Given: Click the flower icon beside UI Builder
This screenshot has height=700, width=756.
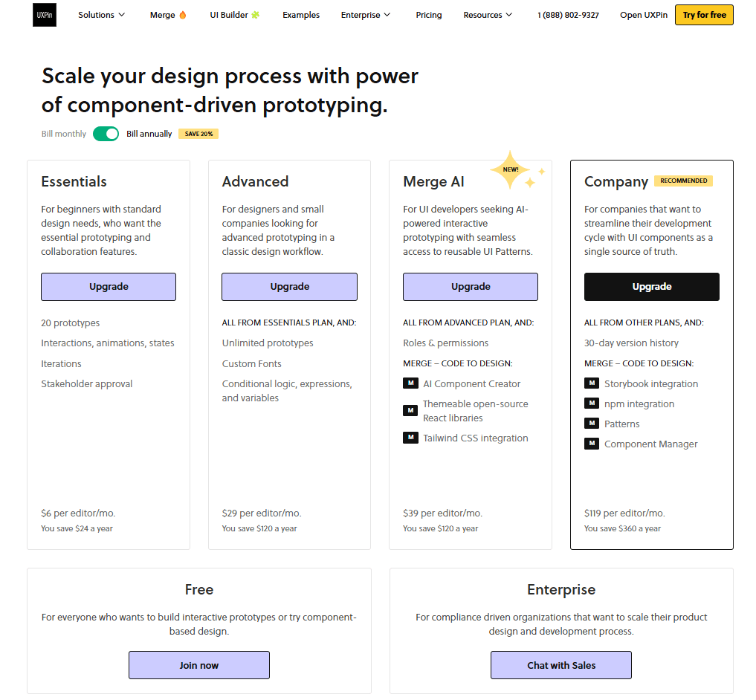Looking at the screenshot, I should [x=257, y=14].
